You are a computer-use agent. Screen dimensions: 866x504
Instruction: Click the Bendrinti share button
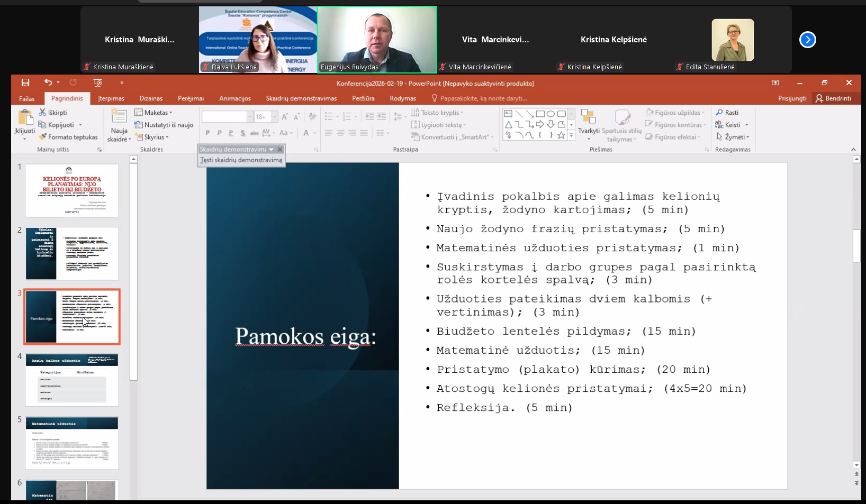click(x=833, y=98)
